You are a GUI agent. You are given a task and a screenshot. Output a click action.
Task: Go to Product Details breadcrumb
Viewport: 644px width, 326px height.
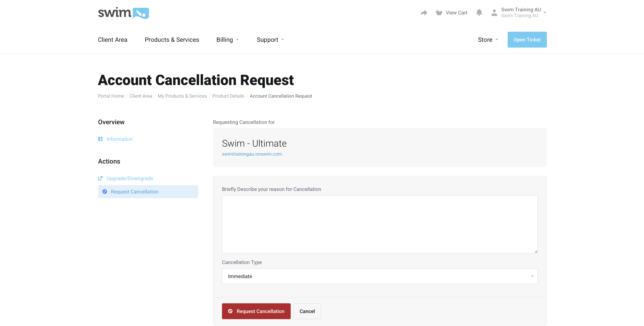tap(228, 96)
